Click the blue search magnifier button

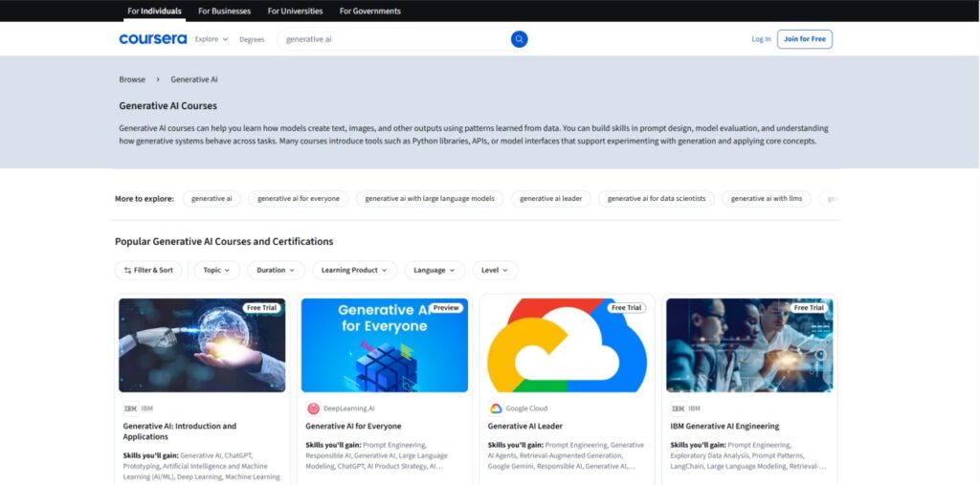[519, 39]
